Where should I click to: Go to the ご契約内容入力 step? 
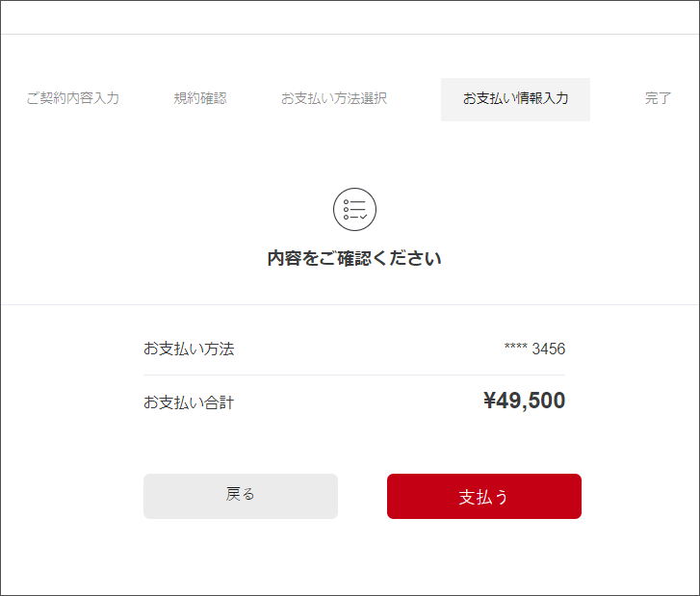73,98
